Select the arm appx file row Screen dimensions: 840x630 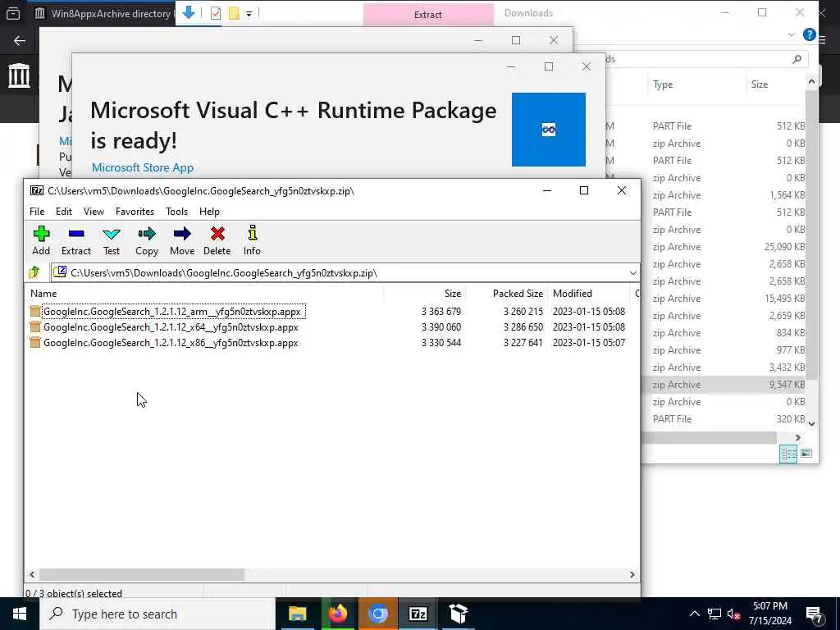pyautogui.click(x=330, y=311)
